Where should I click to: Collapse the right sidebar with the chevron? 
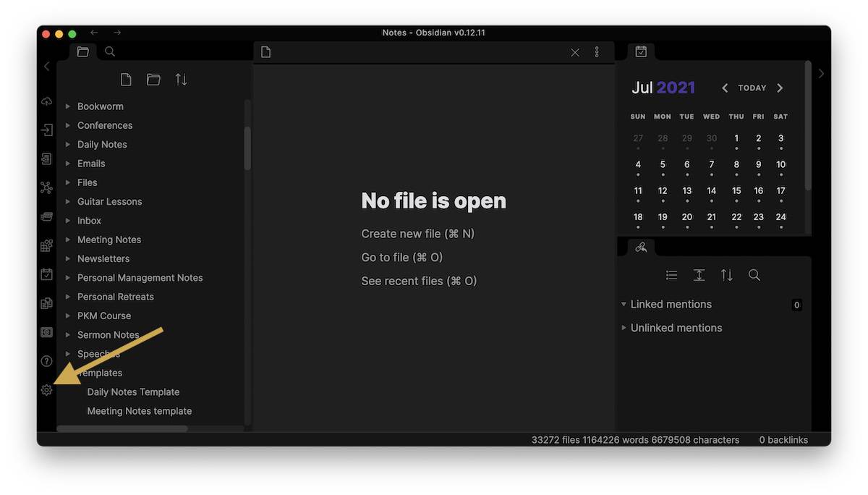(821, 74)
